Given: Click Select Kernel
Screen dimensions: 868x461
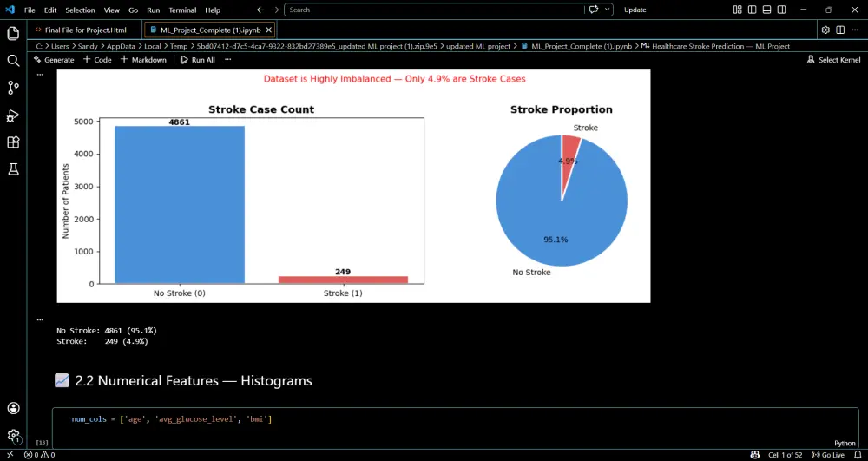Looking at the screenshot, I should tap(833, 60).
